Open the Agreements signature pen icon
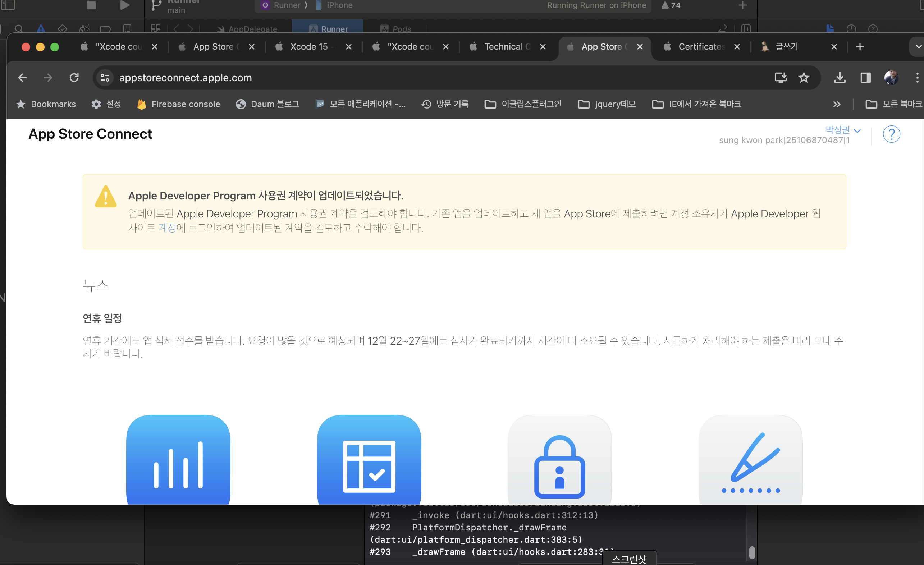The height and width of the screenshot is (565, 924). (750, 459)
